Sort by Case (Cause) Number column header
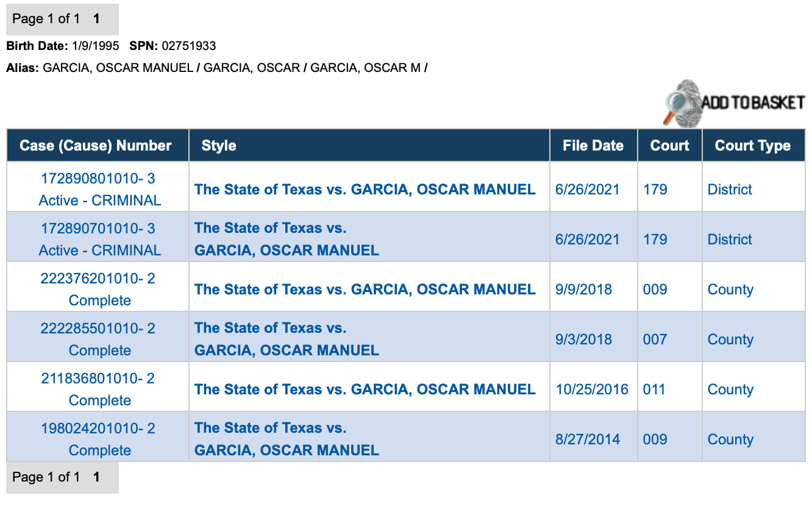This screenshot has height=512, width=812. point(96,146)
